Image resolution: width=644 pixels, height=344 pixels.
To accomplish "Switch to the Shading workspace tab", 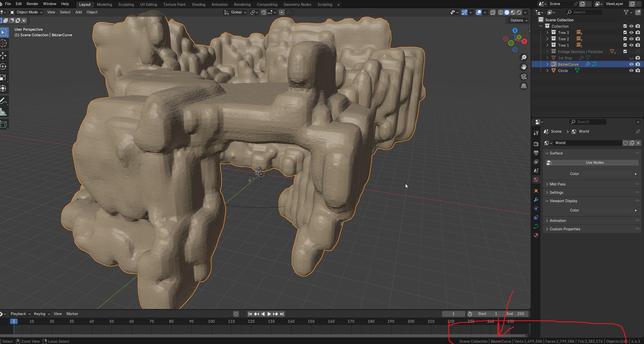I will point(198,4).
